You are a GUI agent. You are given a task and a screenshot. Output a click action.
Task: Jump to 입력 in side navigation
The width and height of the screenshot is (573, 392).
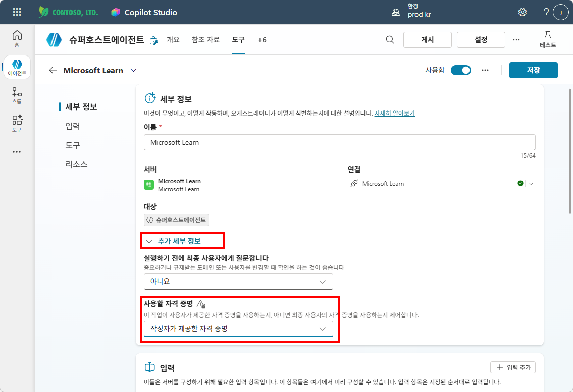click(x=72, y=126)
